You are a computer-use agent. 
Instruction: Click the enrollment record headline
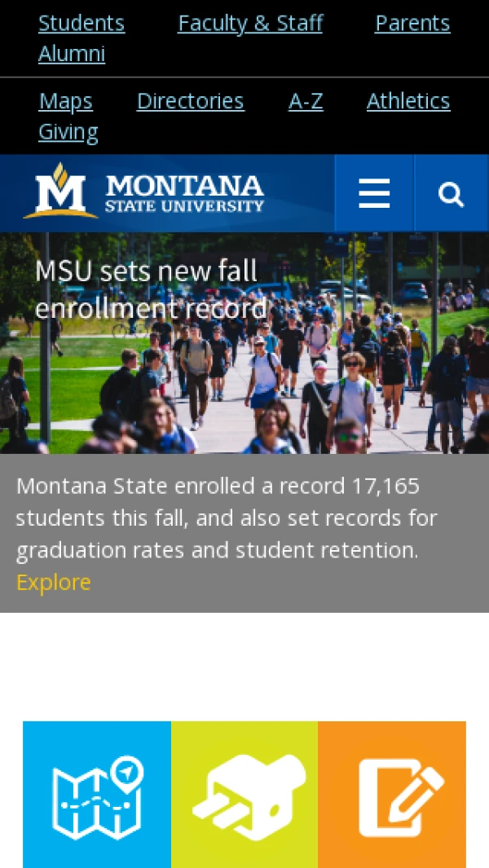pos(151,289)
